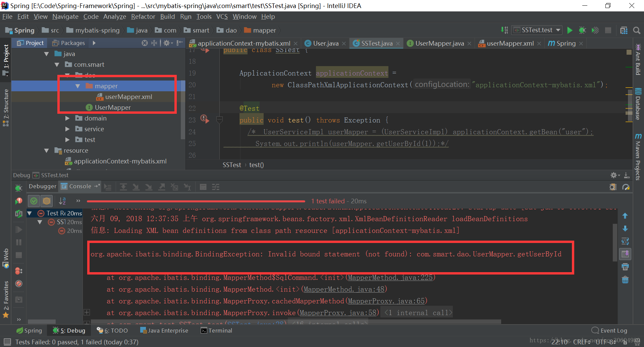Toggle Soft-Wrap in console side toolbar
The height and width of the screenshot is (347, 644).
625,241
